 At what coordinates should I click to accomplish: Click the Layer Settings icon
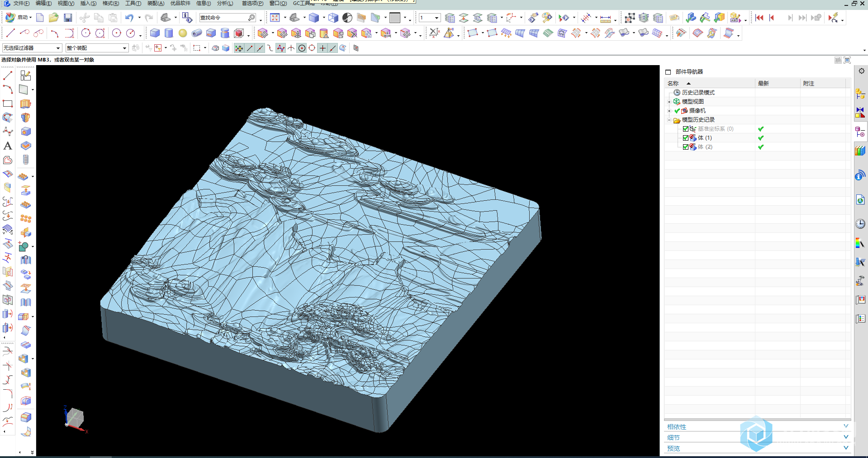coord(450,18)
